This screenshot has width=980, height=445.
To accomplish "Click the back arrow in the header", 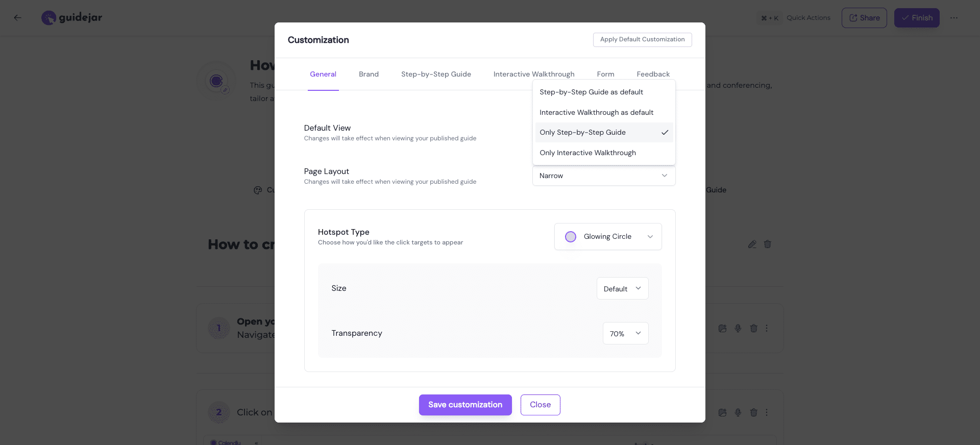I will (x=18, y=18).
